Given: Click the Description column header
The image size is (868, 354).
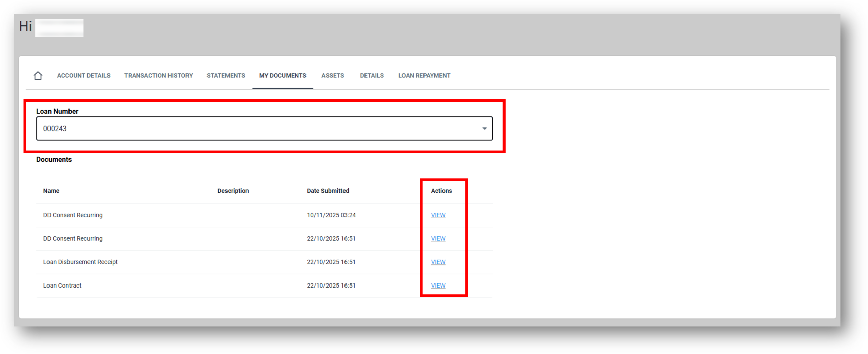Looking at the screenshot, I should 233,191.
